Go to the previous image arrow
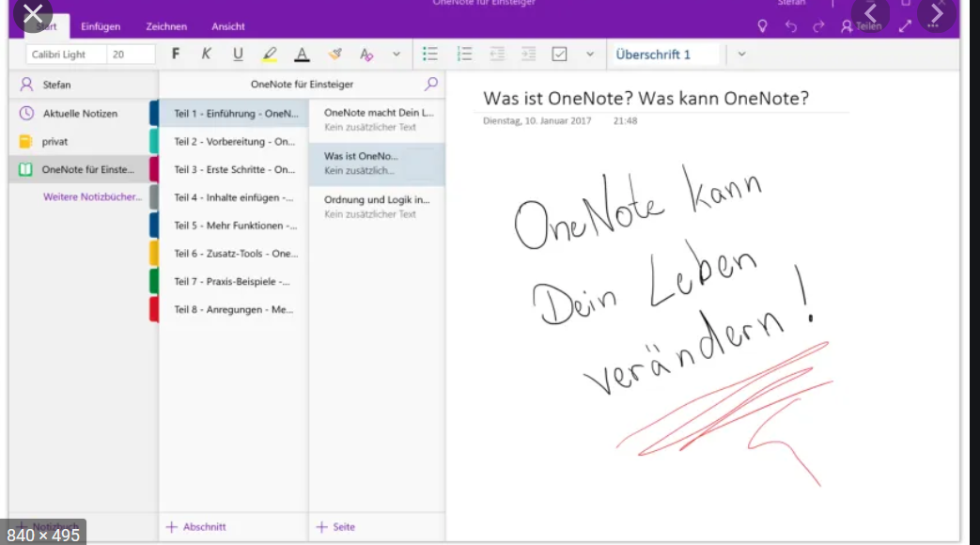This screenshot has width=980, height=545. (x=871, y=13)
